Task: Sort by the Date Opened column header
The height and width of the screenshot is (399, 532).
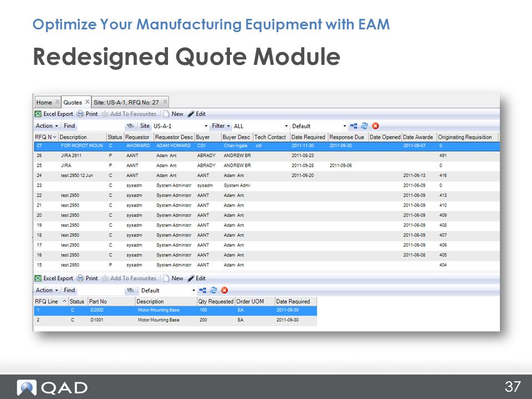Action: (x=385, y=137)
